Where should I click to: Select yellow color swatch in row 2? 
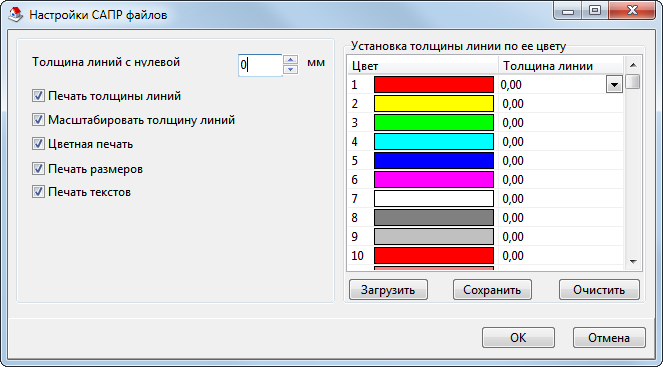coord(434,104)
